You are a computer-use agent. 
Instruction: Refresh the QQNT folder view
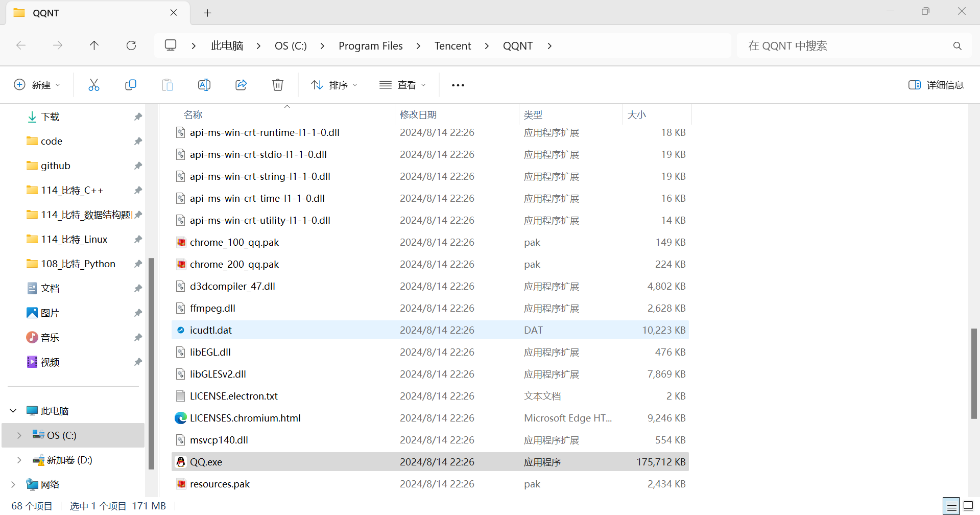click(131, 45)
